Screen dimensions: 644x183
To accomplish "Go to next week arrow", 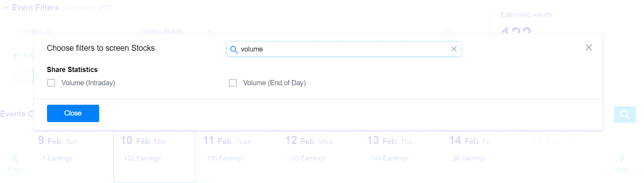I will coord(622,158).
